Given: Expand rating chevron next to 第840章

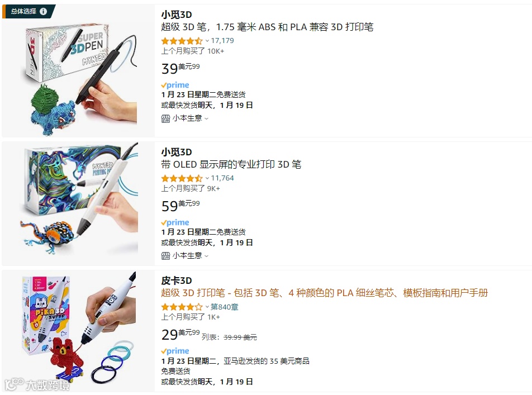Looking at the screenshot, I should click(x=207, y=307).
